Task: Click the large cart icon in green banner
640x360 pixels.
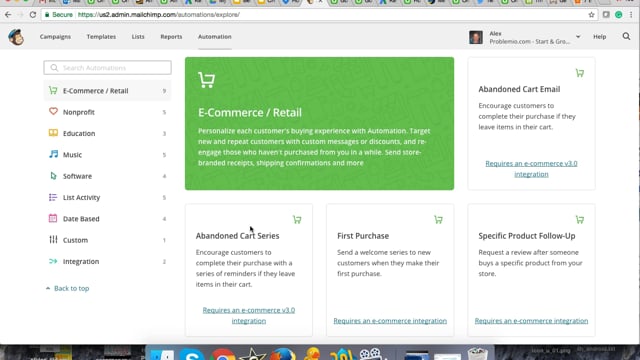Action: (x=207, y=80)
